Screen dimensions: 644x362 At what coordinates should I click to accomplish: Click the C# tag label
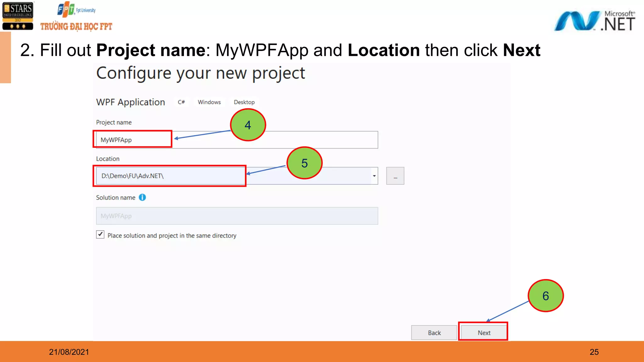(181, 102)
